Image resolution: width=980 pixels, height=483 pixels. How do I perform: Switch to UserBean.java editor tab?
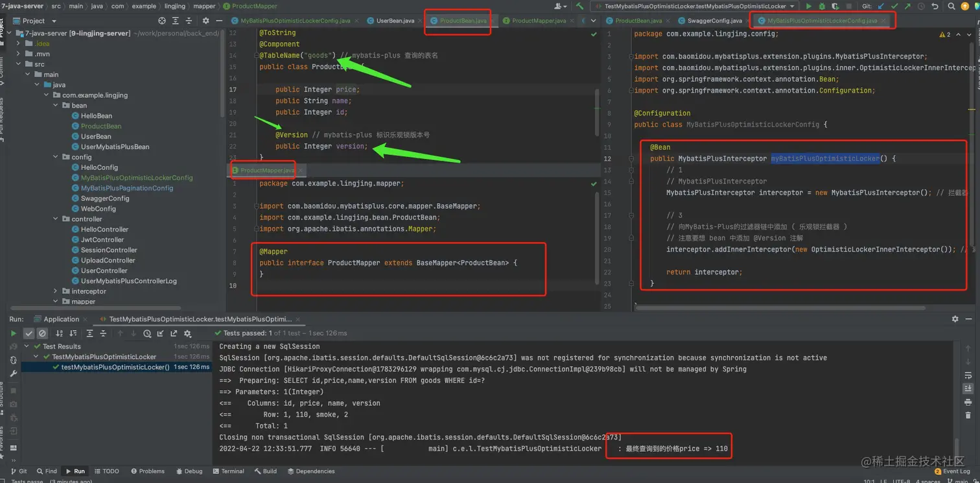pos(395,21)
